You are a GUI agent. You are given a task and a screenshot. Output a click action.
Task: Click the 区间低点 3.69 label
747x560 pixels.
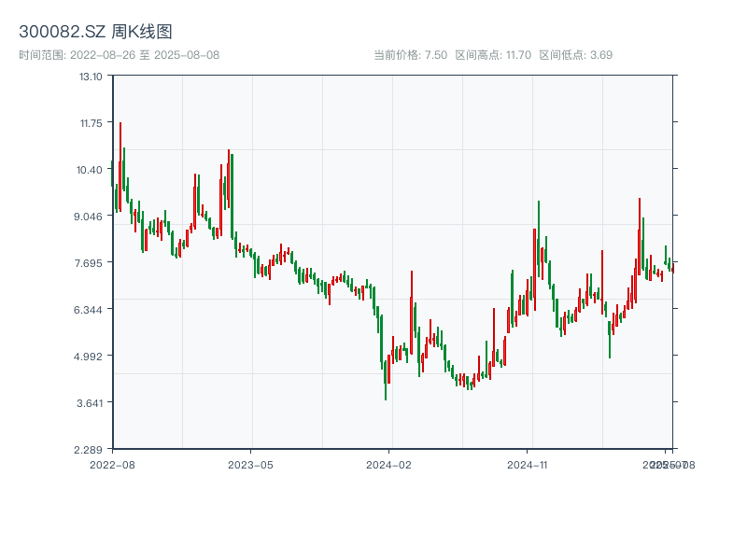[575, 55]
